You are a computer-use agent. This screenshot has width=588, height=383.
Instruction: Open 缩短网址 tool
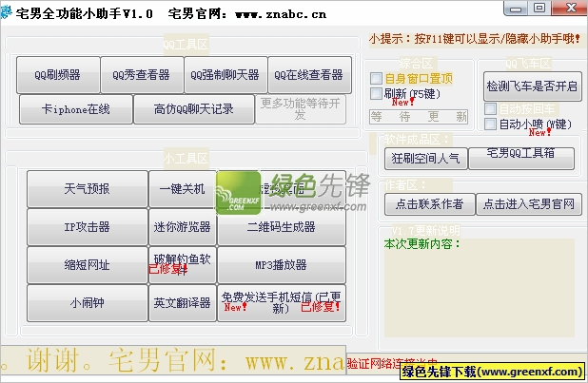point(87,265)
